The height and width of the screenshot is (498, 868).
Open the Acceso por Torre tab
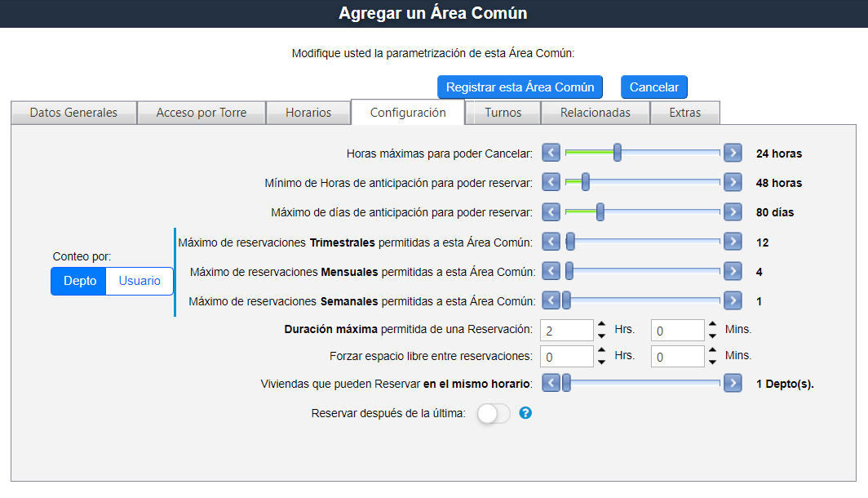click(x=201, y=113)
